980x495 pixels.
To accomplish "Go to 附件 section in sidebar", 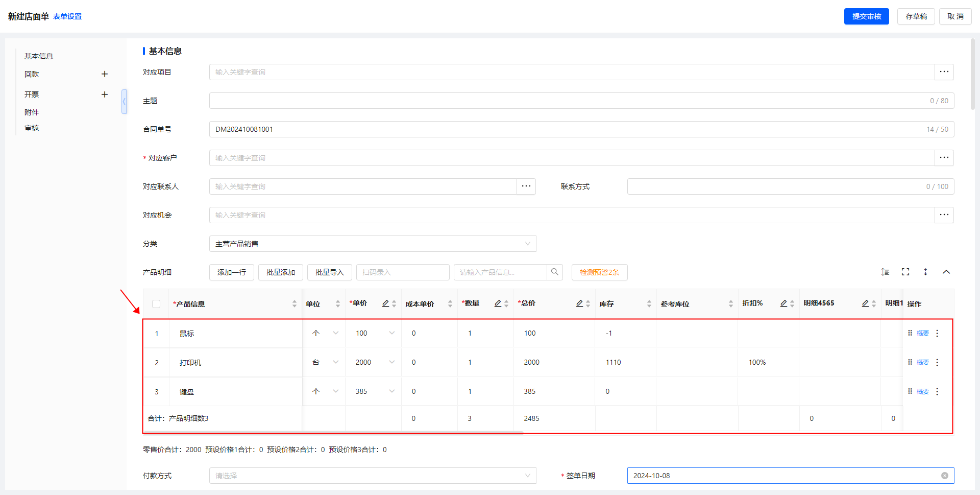I will click(32, 112).
